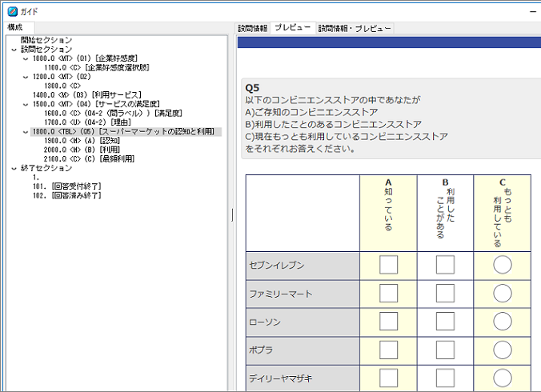Select 101. 回答受付終了 row

click(67, 186)
